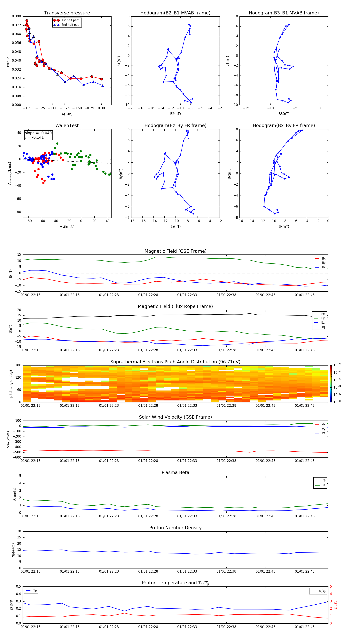
Task: Click the 'Bx(nT)' x-axis label
Action: tap(284, 227)
